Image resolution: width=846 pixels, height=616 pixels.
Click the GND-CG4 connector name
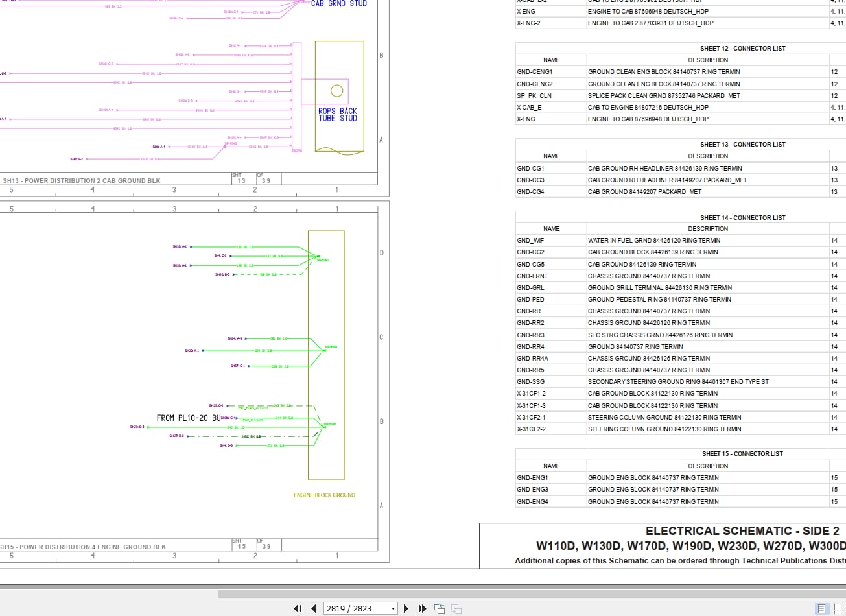click(x=530, y=191)
